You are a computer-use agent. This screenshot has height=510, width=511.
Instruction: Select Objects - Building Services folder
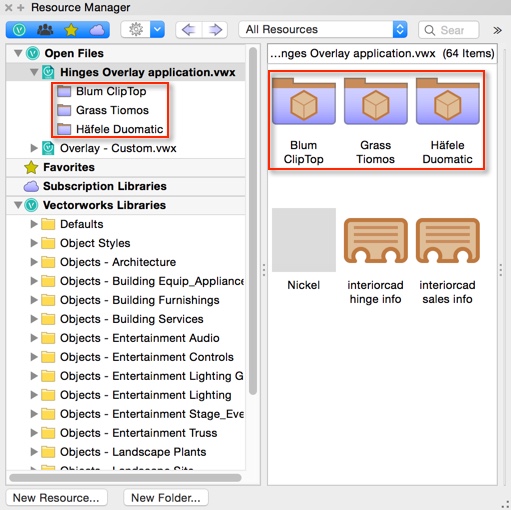click(x=132, y=319)
